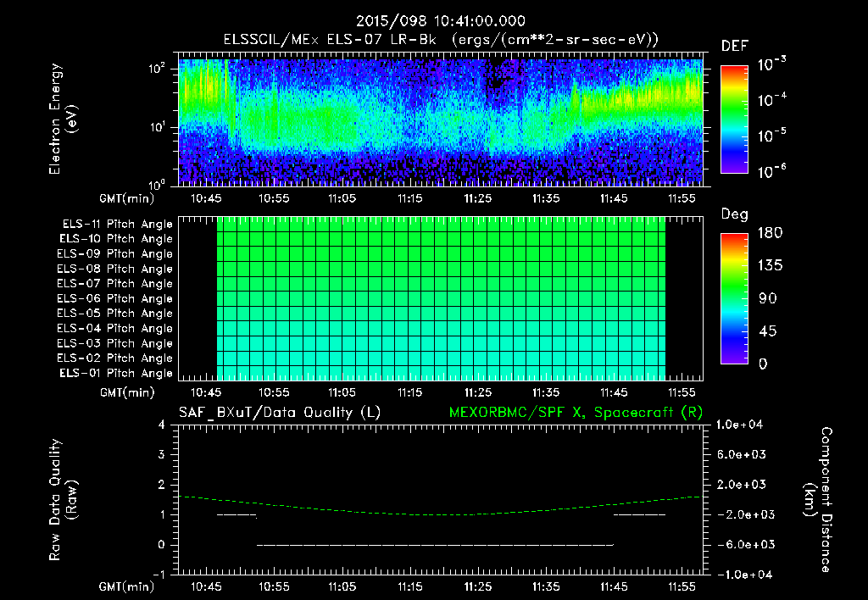868x600 pixels.
Task: Click the 10^-3 label on DEF scale
Action: (x=771, y=64)
